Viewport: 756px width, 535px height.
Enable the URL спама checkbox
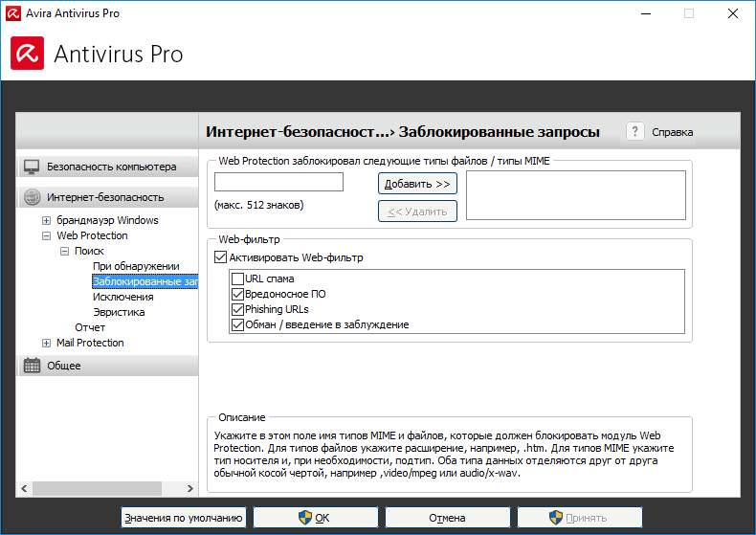coord(237,279)
